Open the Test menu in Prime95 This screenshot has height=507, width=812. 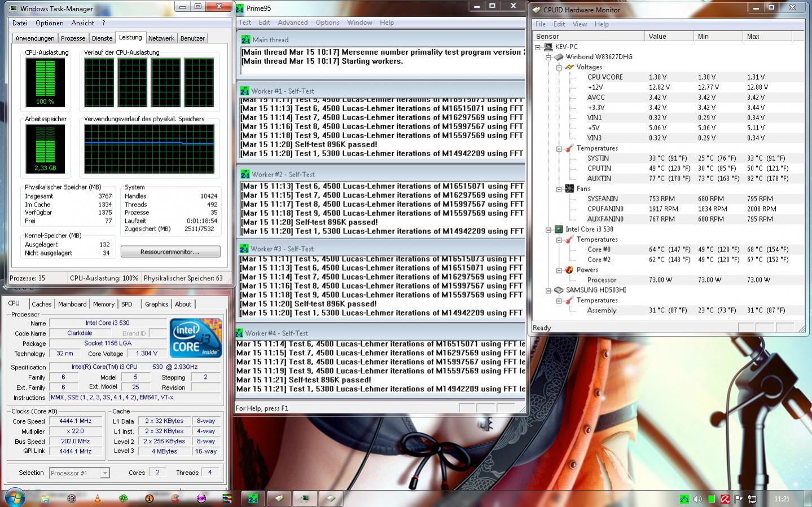pyautogui.click(x=245, y=23)
